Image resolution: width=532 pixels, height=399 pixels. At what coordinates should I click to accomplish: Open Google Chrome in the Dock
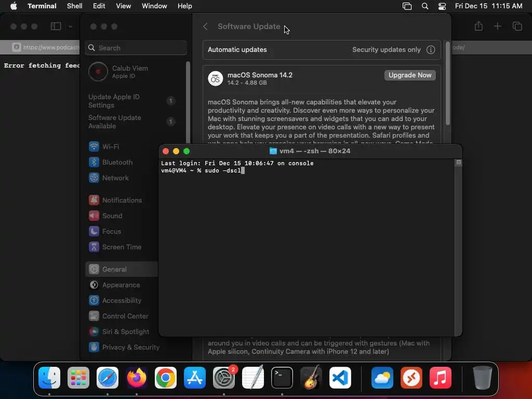click(x=166, y=378)
